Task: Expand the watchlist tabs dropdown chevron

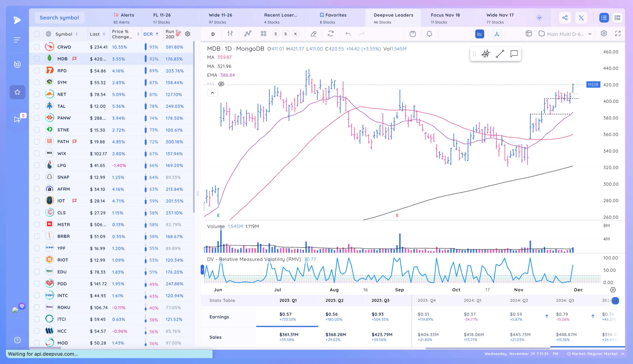Action: point(539,18)
